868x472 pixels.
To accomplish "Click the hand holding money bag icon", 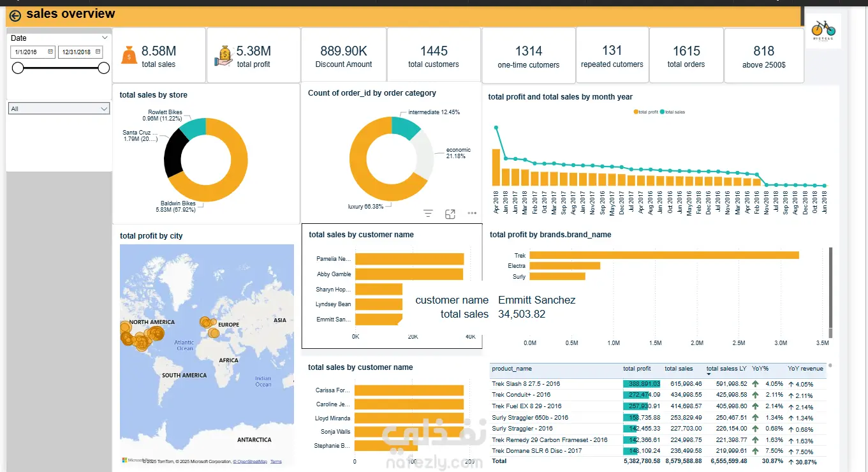I will point(224,55).
